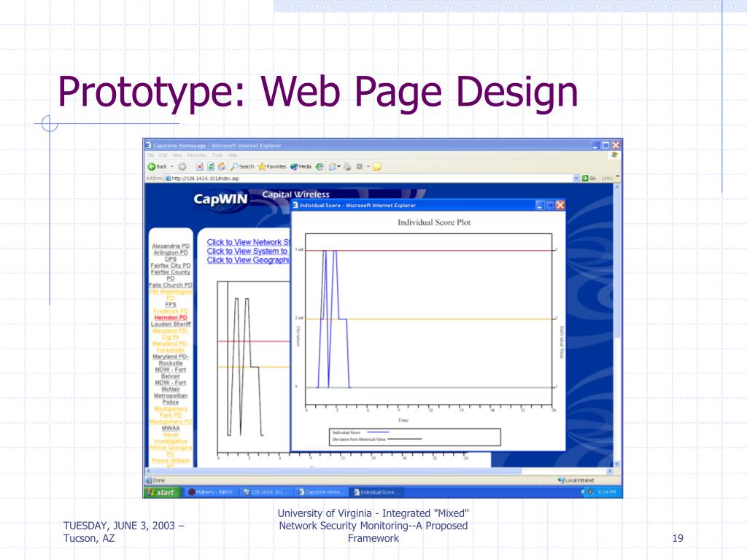Open the address bar dropdown arrow

tap(576, 178)
